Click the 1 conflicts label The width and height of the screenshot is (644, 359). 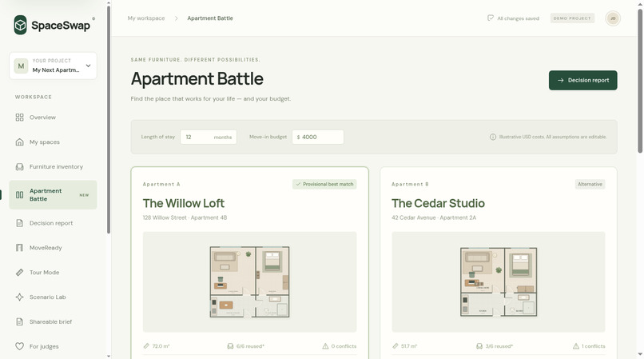(593, 346)
